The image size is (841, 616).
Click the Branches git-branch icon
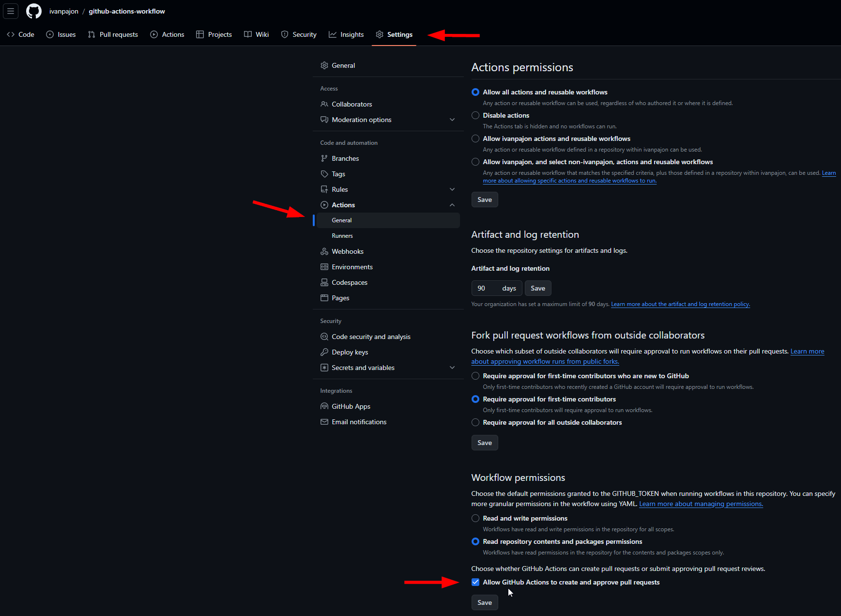pos(324,158)
